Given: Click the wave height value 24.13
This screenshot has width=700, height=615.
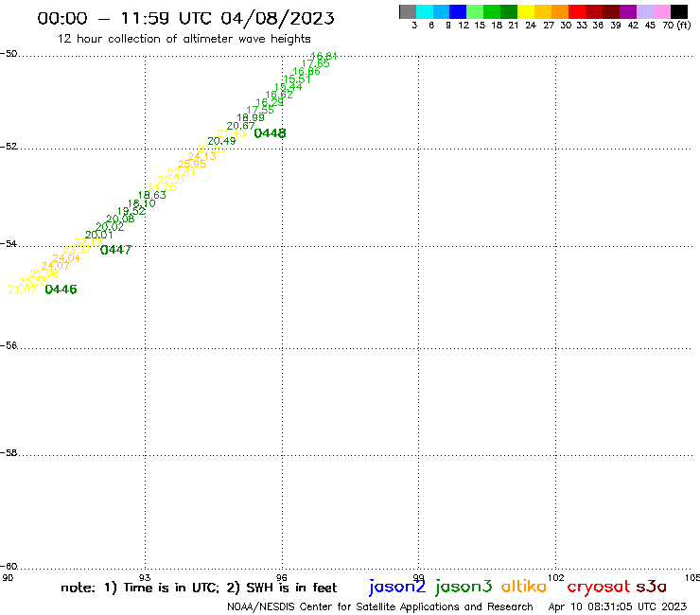Looking at the screenshot, I should click(x=201, y=156).
